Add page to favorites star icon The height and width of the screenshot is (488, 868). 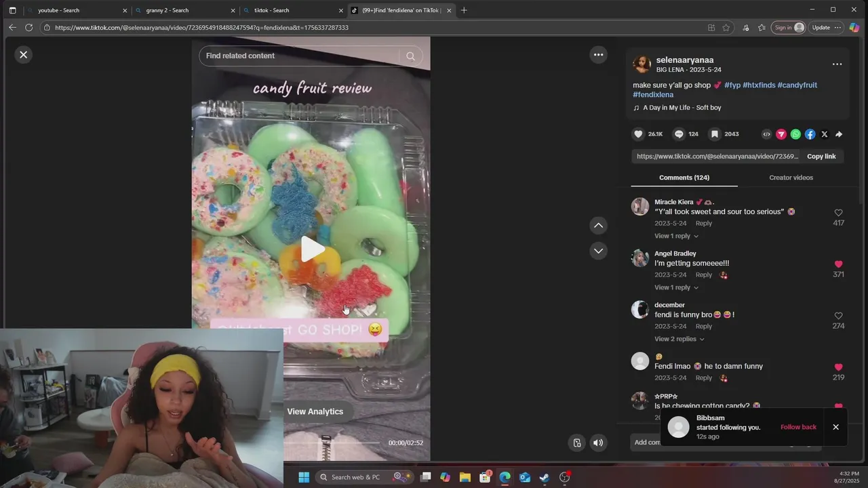point(726,28)
